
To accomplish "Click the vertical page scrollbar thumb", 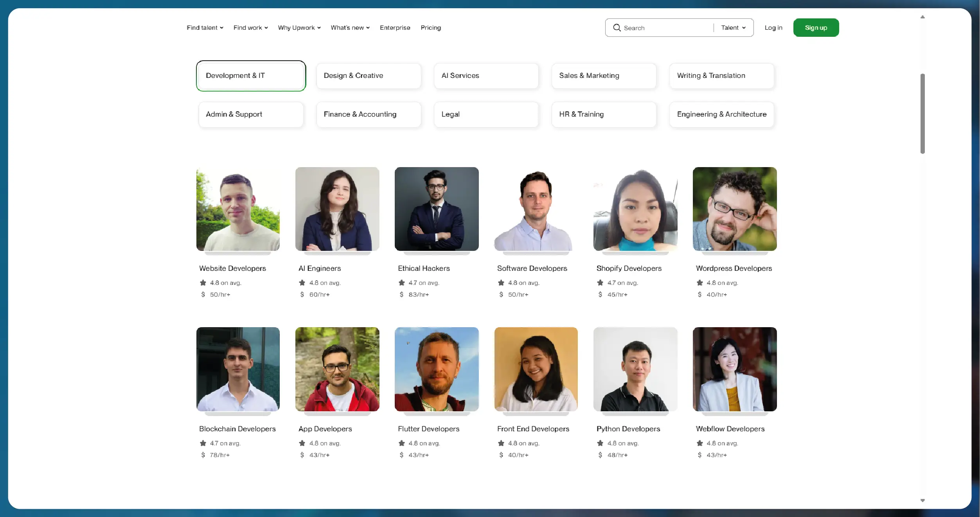I will [922, 113].
